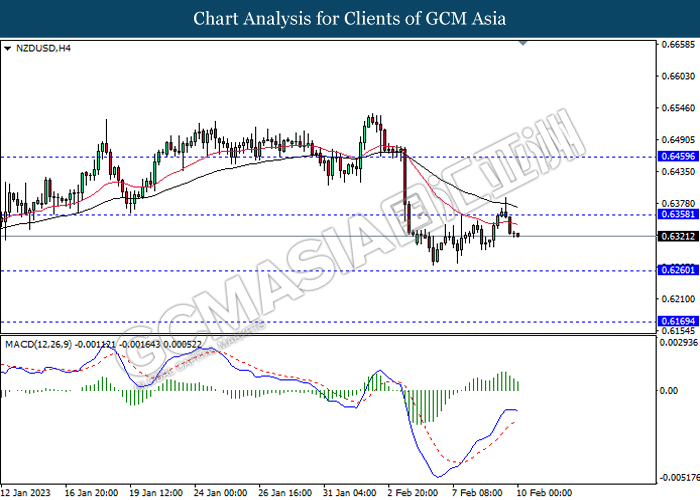Click the Chart Analysis for Clients header title

click(x=350, y=19)
